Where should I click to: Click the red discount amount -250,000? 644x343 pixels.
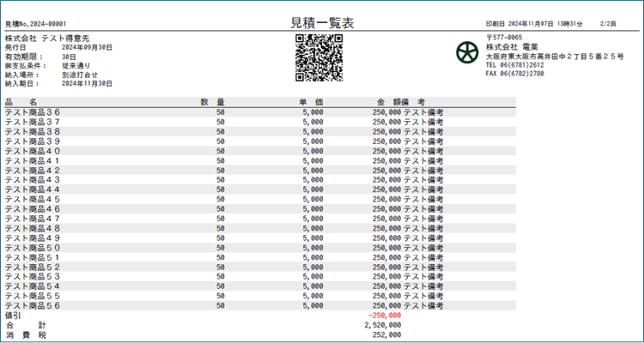(x=383, y=316)
